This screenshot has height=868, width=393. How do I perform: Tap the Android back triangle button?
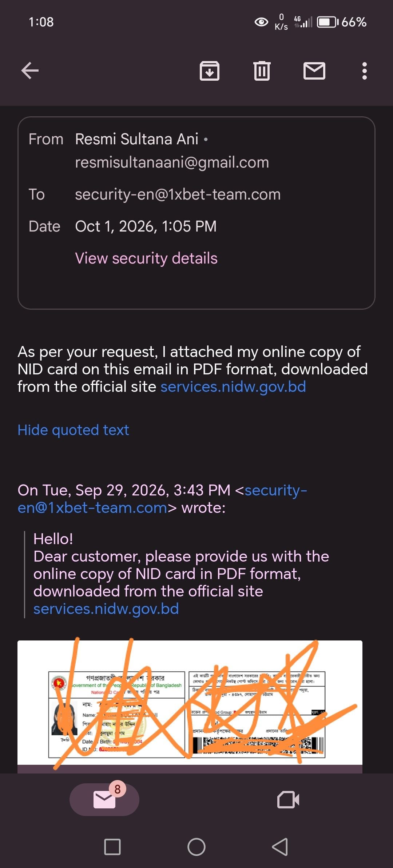pyautogui.click(x=280, y=847)
